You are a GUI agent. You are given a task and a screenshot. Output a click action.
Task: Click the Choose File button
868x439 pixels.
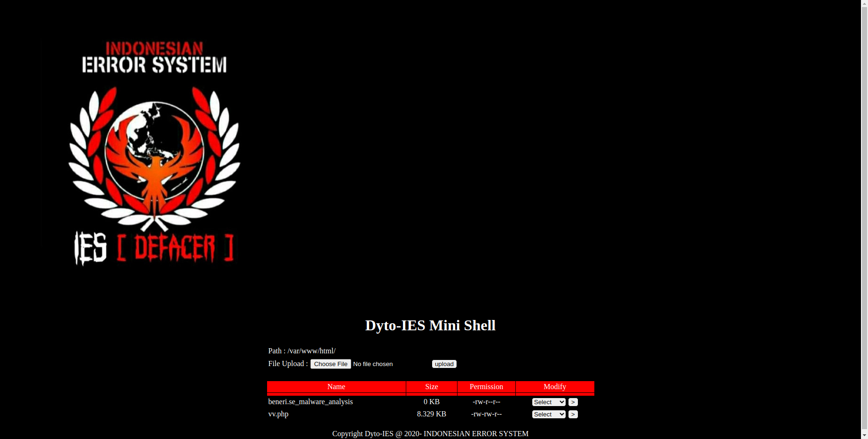tap(331, 364)
